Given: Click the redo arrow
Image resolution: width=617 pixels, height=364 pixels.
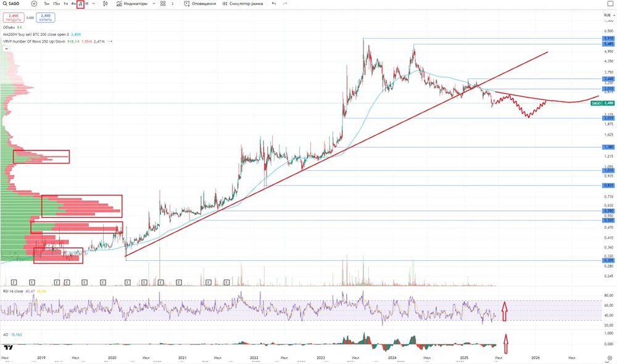Looking at the screenshot, I should (285, 4).
